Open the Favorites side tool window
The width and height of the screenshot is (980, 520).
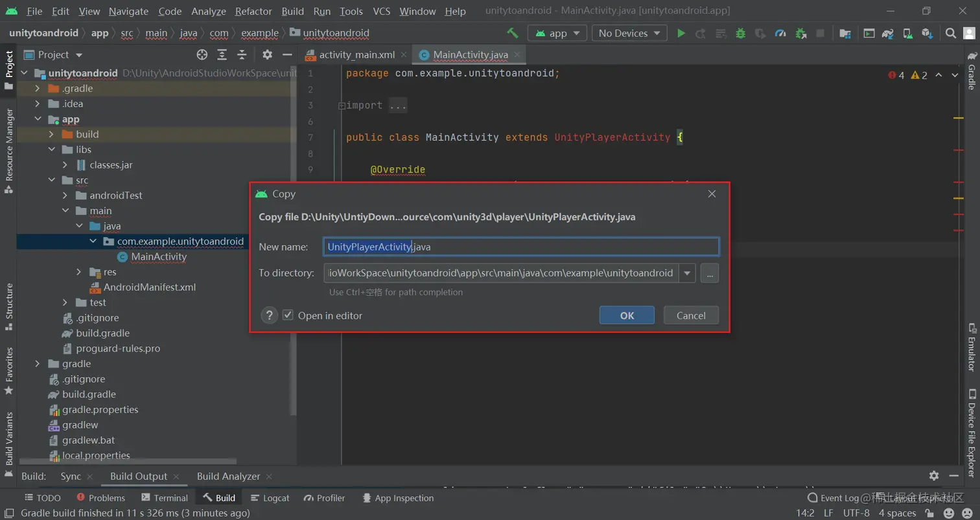pyautogui.click(x=9, y=370)
